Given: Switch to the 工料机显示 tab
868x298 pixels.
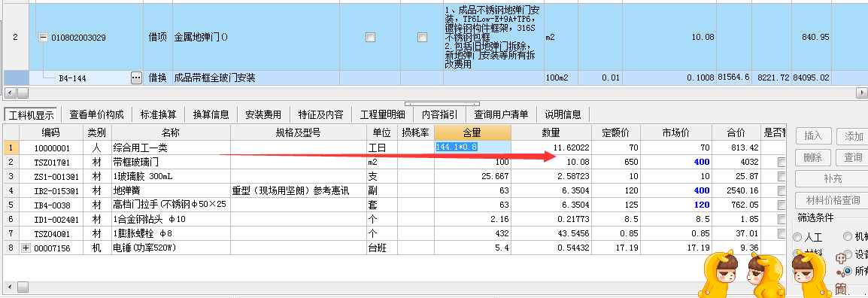Looking at the screenshot, I should click(x=32, y=115).
